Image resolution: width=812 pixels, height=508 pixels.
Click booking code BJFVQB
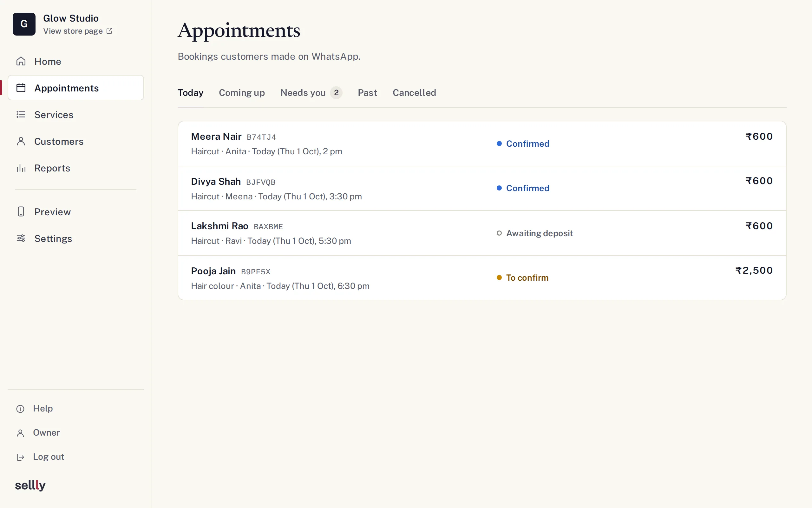tap(261, 182)
